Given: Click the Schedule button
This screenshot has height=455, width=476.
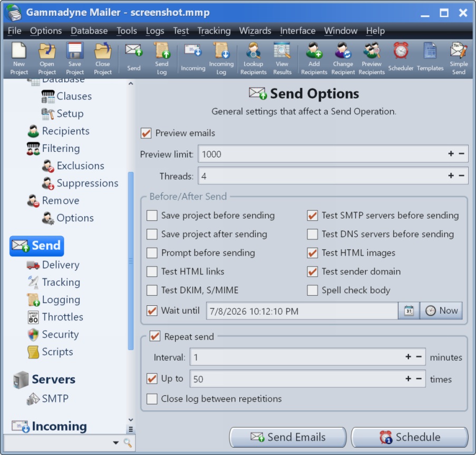Looking at the screenshot, I should coord(410,437).
